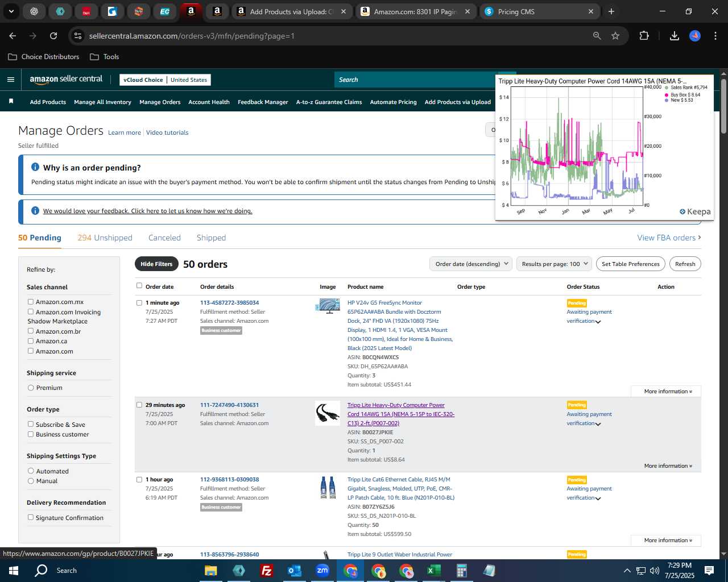
Task: Open Excel from the taskbar
Action: (434, 571)
